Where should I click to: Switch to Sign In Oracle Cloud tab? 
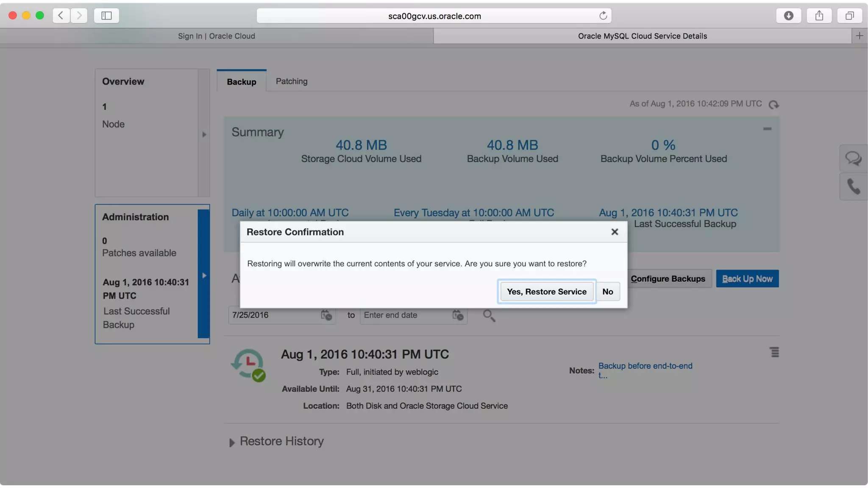pos(216,36)
